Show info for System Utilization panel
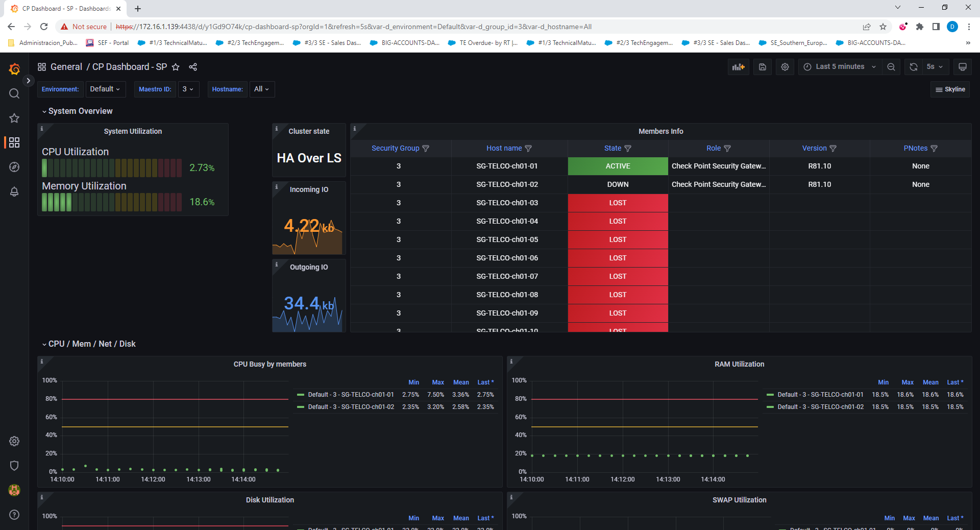The width and height of the screenshot is (980, 530). point(42,128)
